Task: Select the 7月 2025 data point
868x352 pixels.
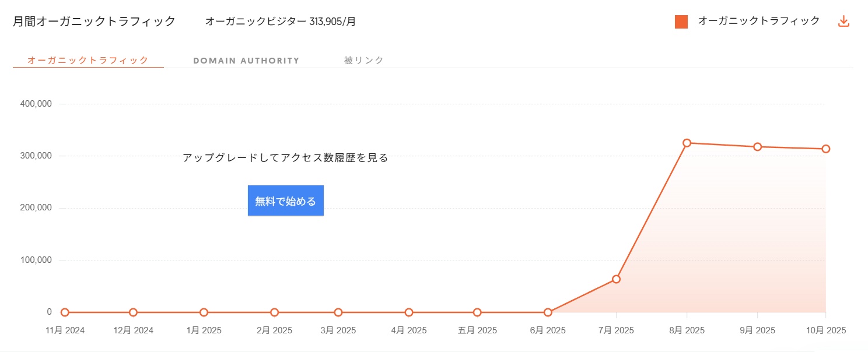Action: pyautogui.click(x=616, y=279)
